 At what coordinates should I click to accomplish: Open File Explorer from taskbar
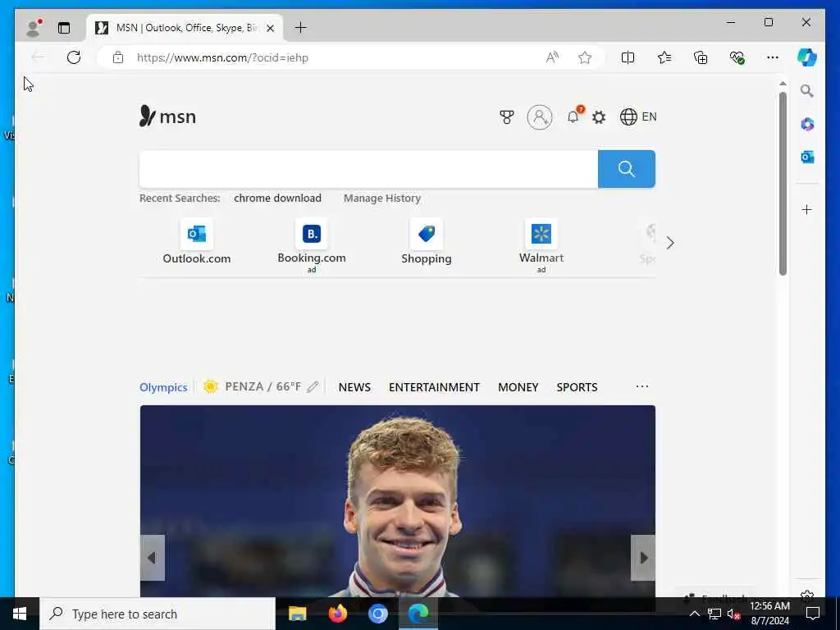pyautogui.click(x=297, y=614)
